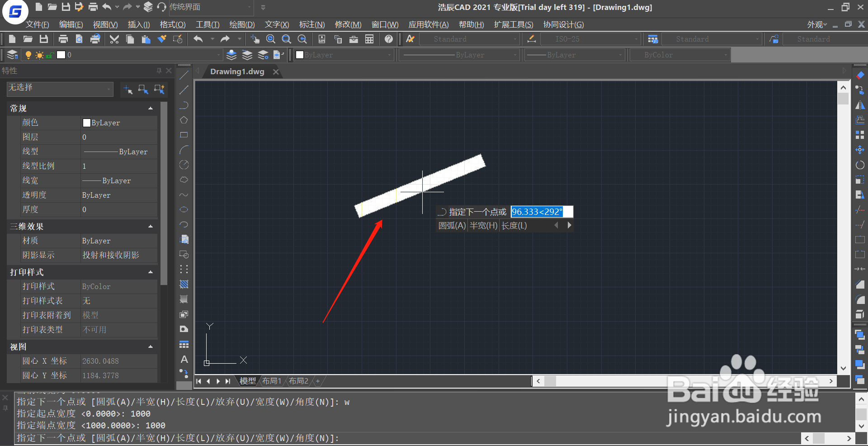Collapse the 常规 properties section
The height and width of the screenshot is (446, 868).
point(151,108)
